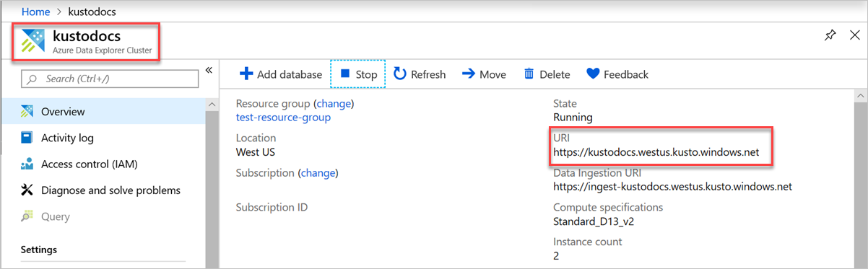Screen dimensions: 868x269
Task: Move the cluster resource
Action: (x=484, y=74)
